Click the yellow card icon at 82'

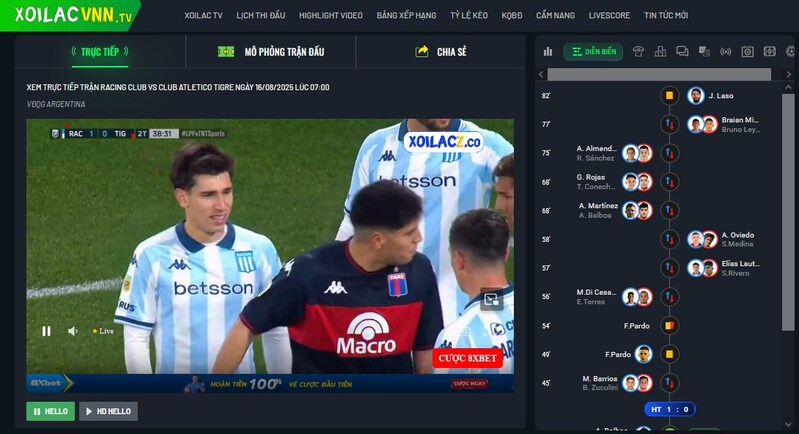coord(670,95)
